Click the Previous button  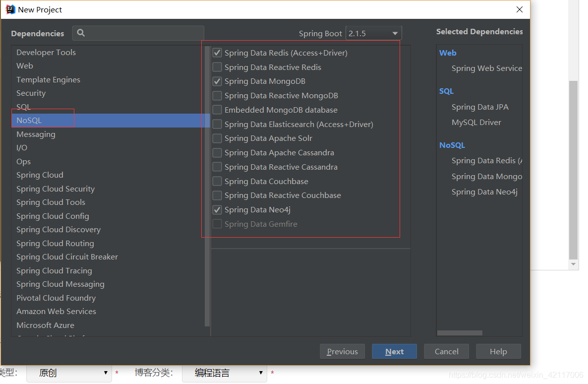pos(343,351)
